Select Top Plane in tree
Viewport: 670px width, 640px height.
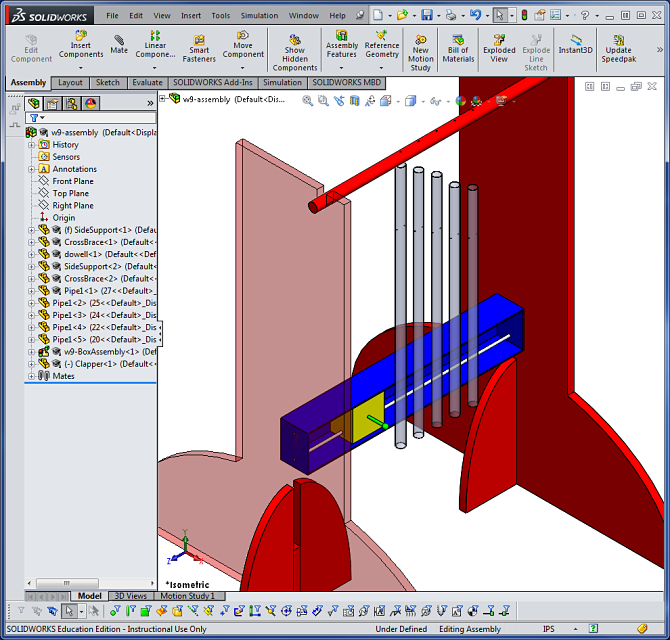(x=71, y=194)
